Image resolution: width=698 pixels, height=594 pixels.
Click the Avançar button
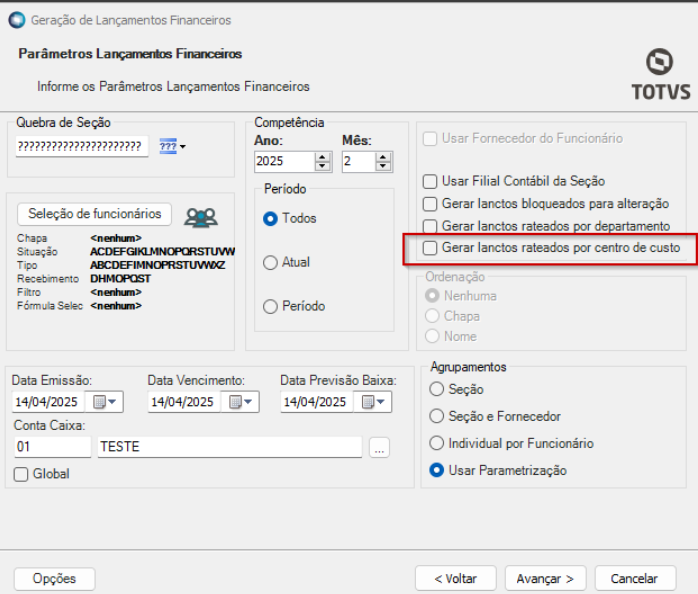coord(545,578)
